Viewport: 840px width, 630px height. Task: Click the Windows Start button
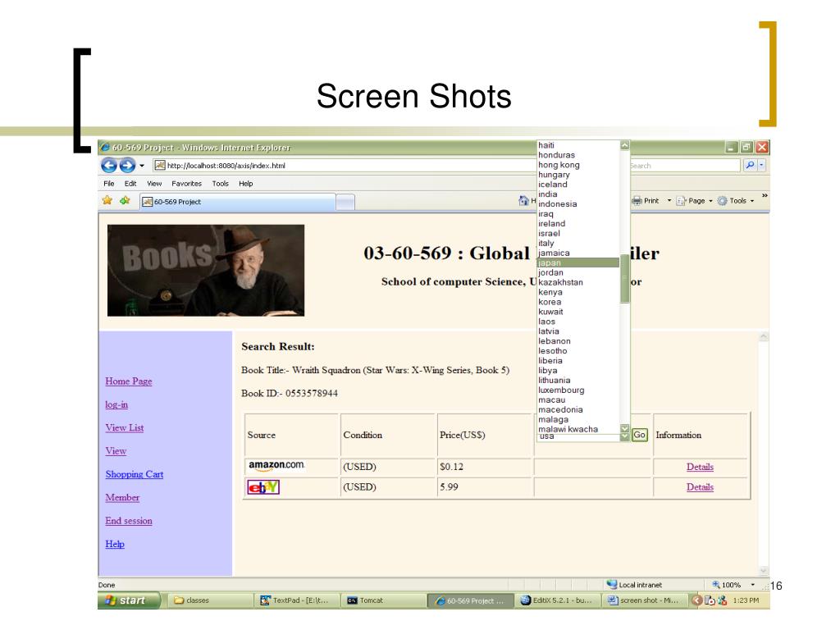[x=129, y=600]
